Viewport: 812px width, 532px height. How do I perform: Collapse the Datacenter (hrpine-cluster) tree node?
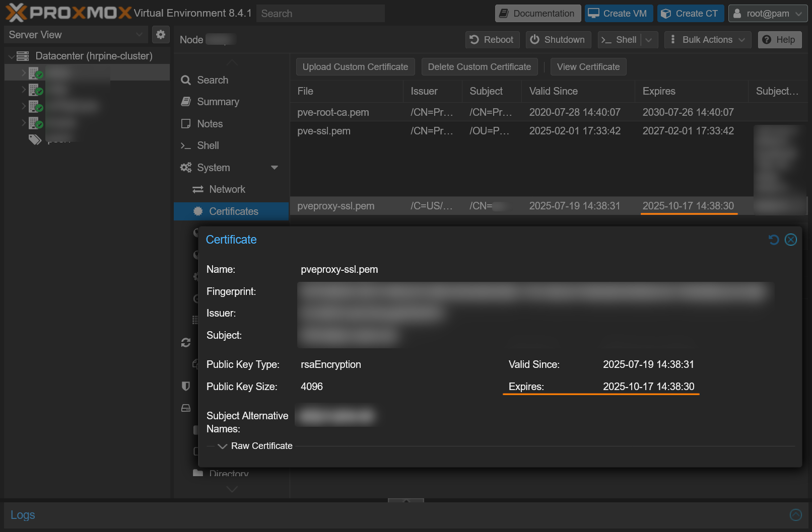(11, 56)
